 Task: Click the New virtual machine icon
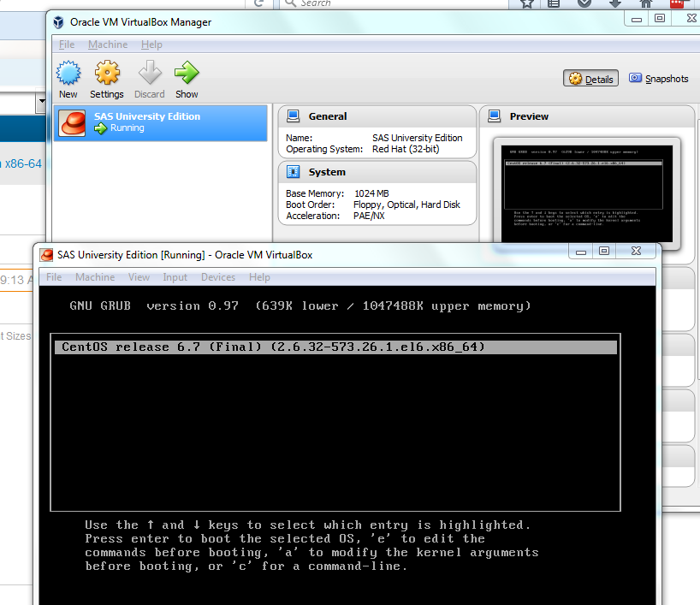coord(68,74)
